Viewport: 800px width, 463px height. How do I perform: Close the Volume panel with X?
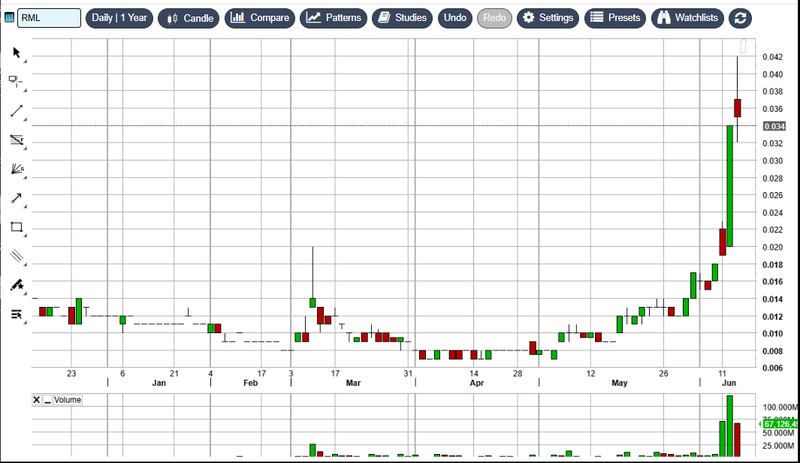37,400
